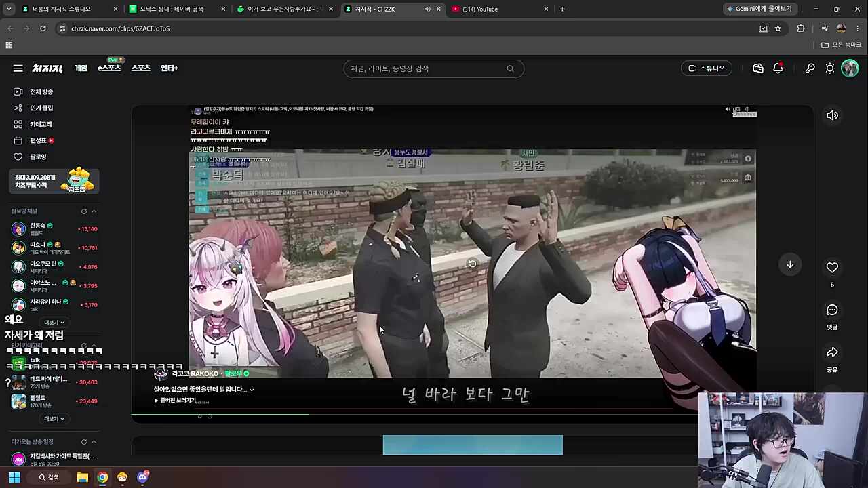Open the cheese wallet icon in header
The height and width of the screenshot is (488, 868).
point(758,68)
